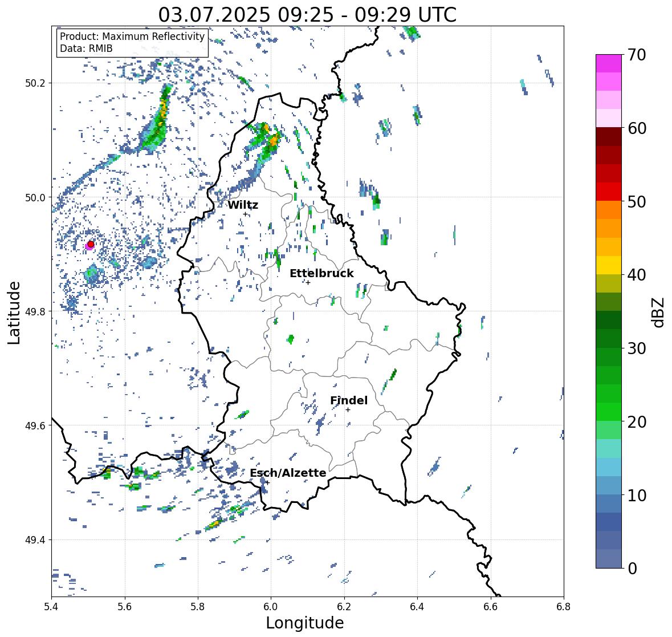Select the Findel station label
This screenshot has width=672, height=637.
pos(348,400)
